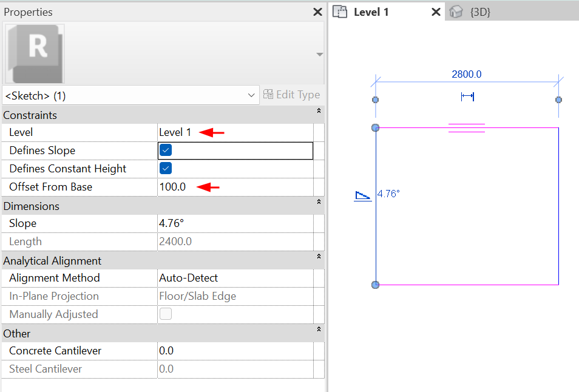Image resolution: width=579 pixels, height=392 pixels.
Task: Collapse the Constraints section
Action: (319, 110)
